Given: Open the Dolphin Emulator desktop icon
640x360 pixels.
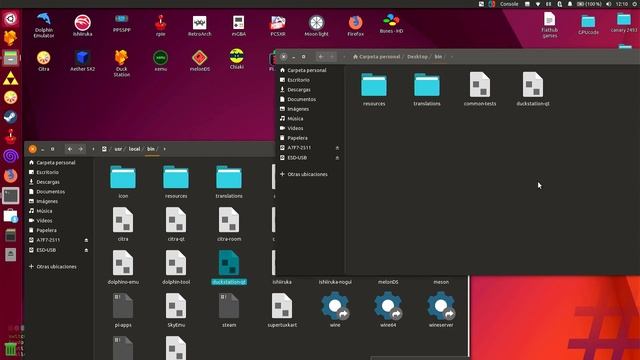Looking at the screenshot, I should tap(44, 24).
